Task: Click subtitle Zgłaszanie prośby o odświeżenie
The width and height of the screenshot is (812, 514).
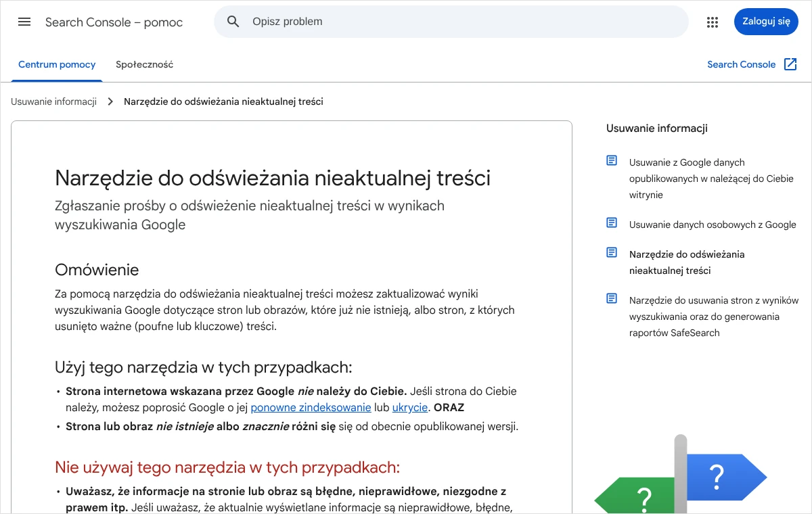Action: [250, 215]
